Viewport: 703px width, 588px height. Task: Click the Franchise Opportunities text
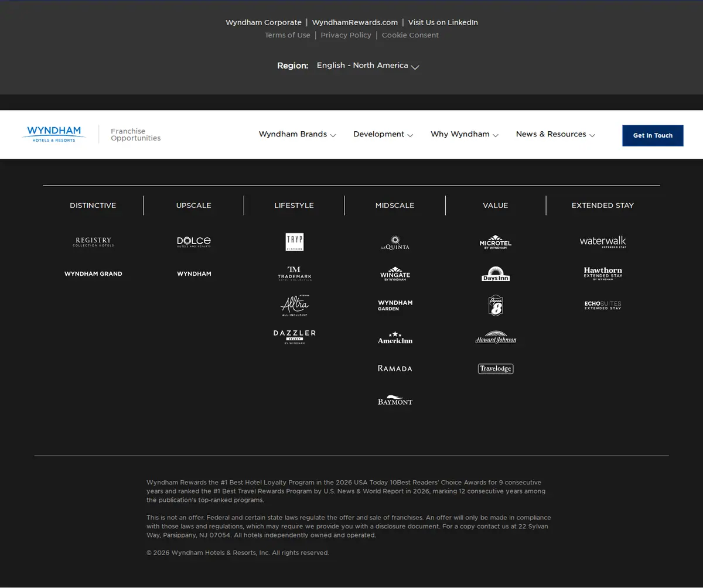click(136, 135)
